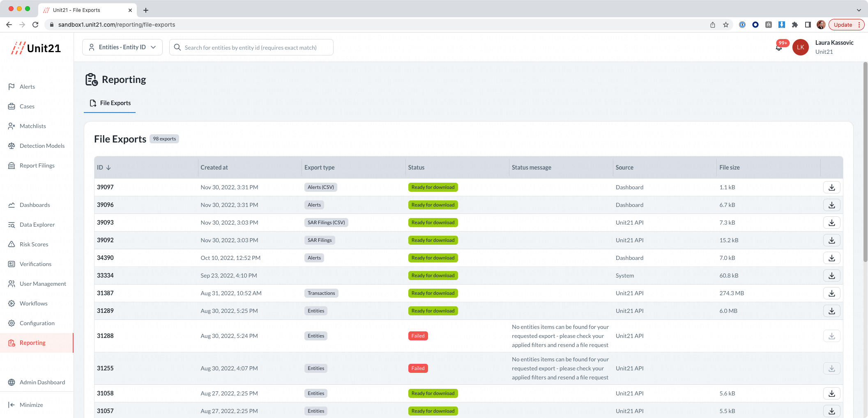Download export 39092 file
This screenshot has height=418, width=868.
(831, 240)
